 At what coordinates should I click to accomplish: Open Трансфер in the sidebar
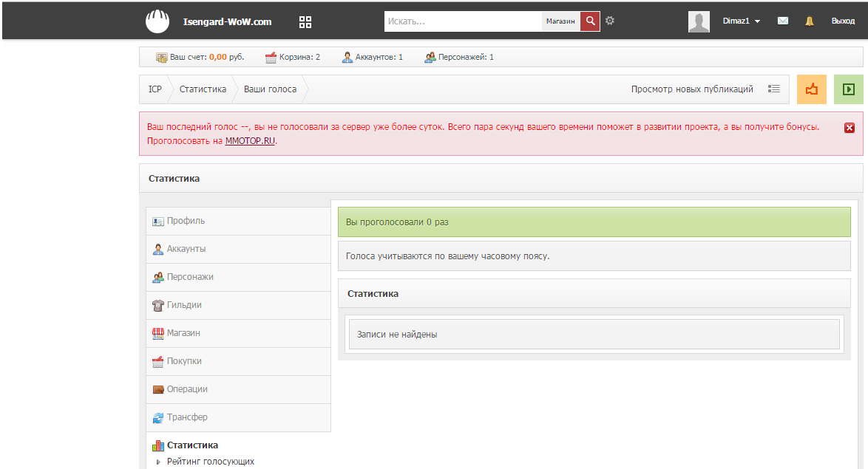pyautogui.click(x=238, y=417)
